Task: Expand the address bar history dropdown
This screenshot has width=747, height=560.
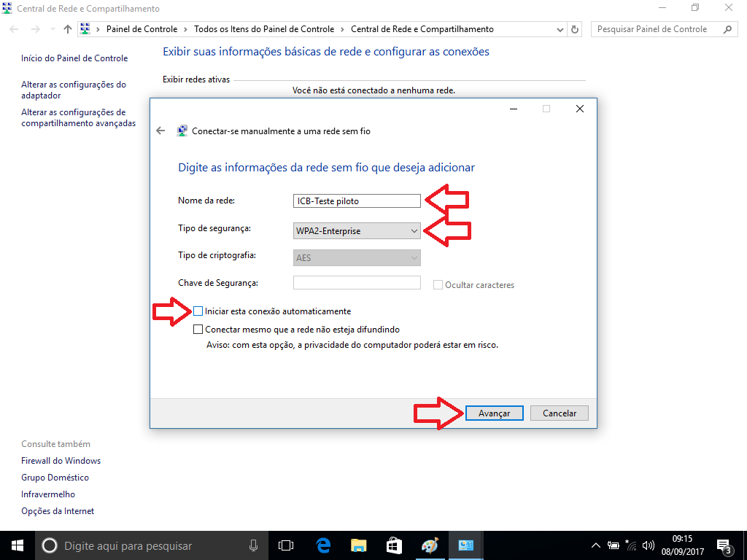Action: [560, 29]
